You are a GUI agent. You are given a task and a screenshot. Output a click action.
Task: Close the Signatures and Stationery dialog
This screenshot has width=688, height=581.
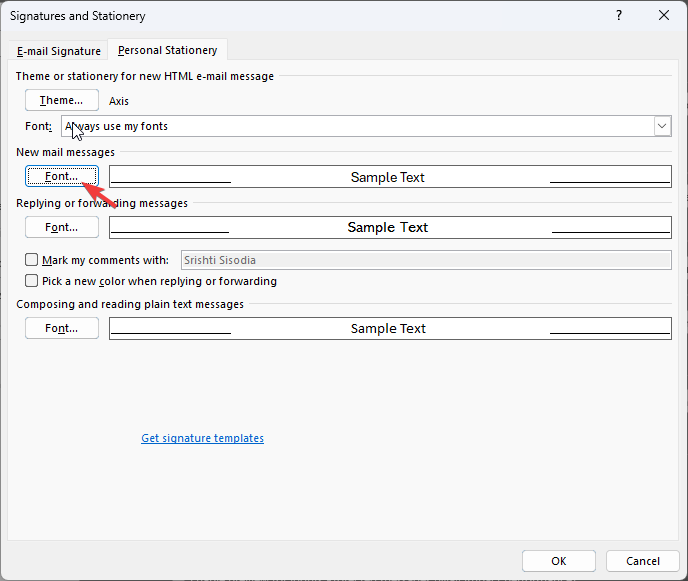click(664, 15)
